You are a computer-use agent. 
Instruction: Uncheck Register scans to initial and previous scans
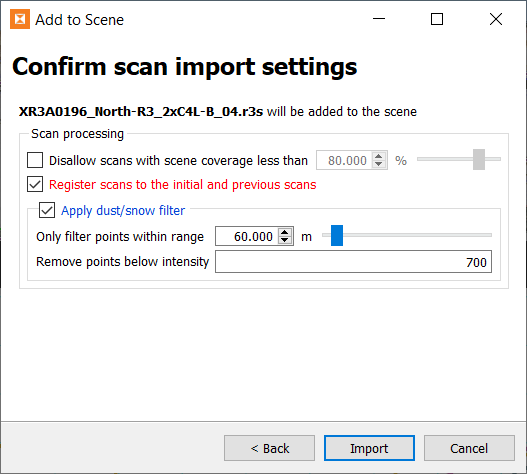(35, 184)
